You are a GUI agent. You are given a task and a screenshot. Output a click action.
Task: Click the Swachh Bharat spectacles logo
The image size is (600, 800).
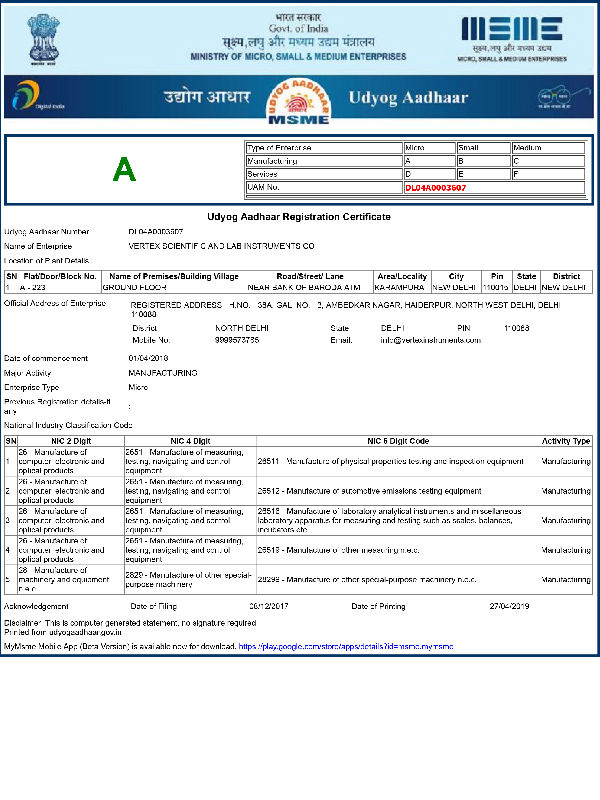pos(563,96)
